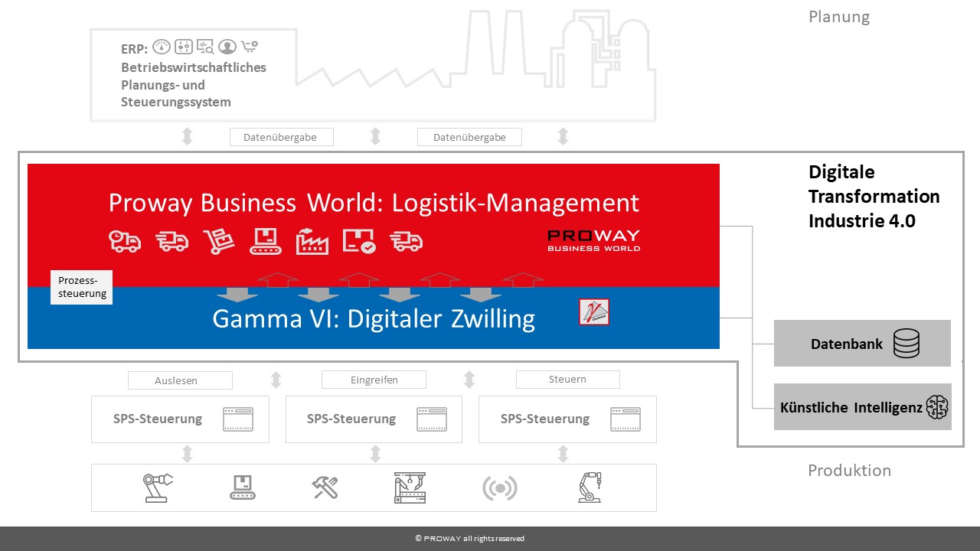Screen dimensions: 980x551
Task: Click the PROWAY Business World logo
Action: [x=593, y=240]
